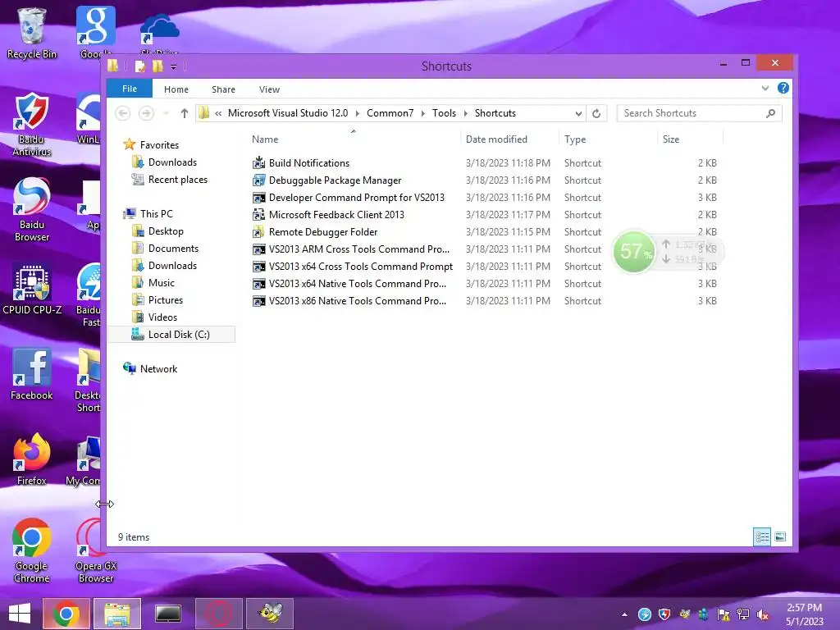Refresh the Shortcuts folder view
This screenshot has height=630, width=840.
point(596,113)
